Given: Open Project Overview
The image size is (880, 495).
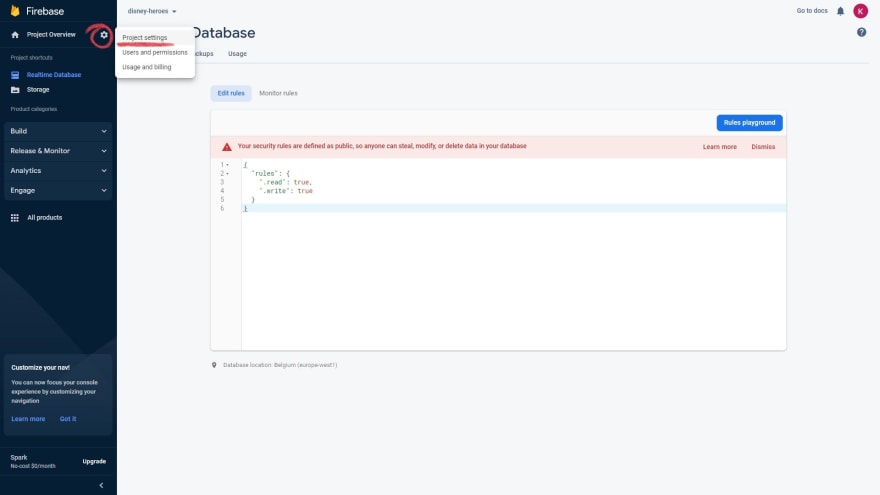Looking at the screenshot, I should [x=51, y=35].
